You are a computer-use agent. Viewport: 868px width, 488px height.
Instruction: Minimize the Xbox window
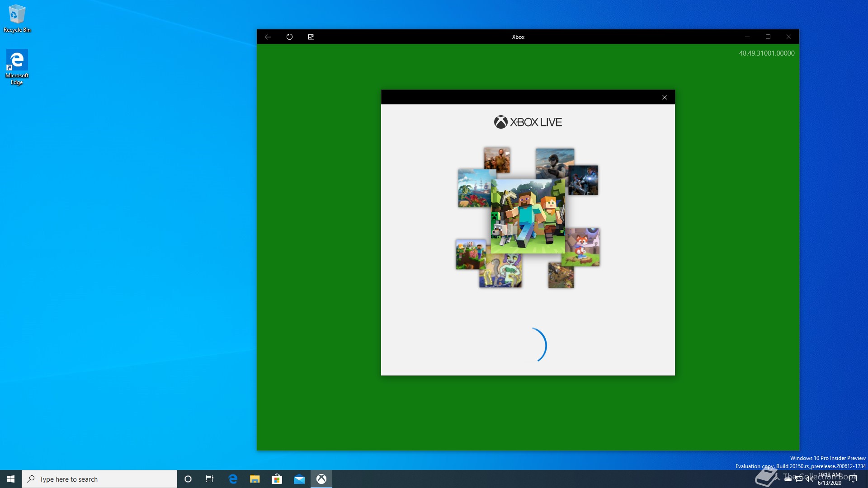click(747, 37)
